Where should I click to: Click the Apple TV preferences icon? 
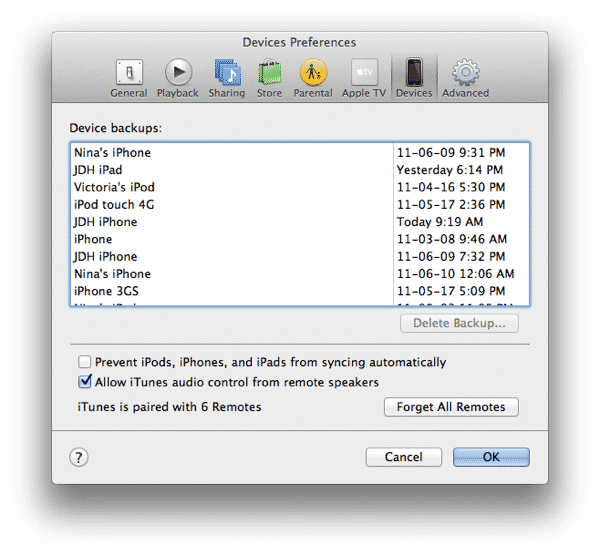tap(364, 76)
